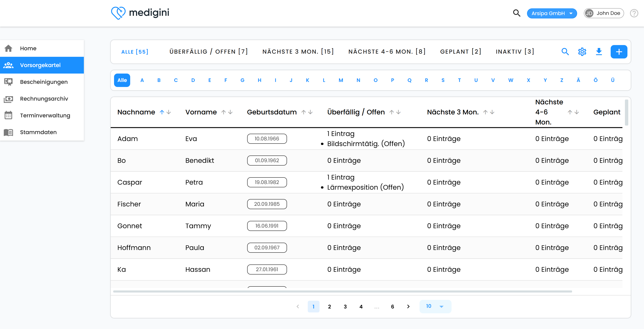The image size is (644, 329).
Task: Select the INAKTIV [3] tab
Action: pos(515,52)
